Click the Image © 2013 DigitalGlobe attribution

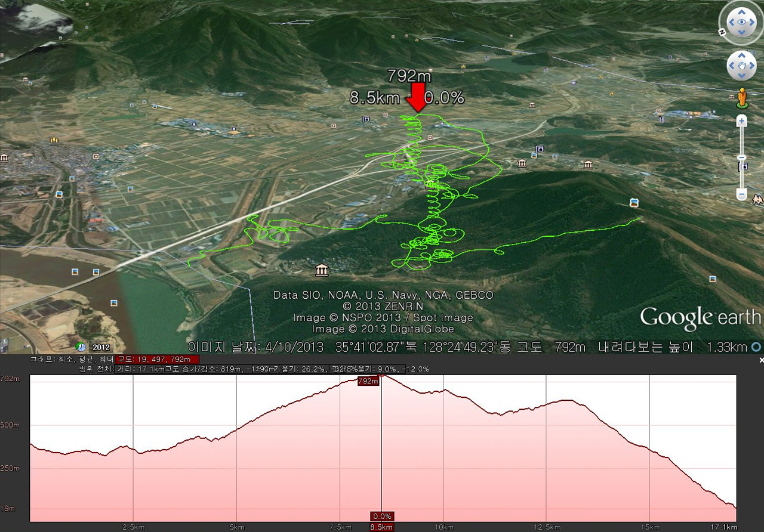click(x=383, y=329)
